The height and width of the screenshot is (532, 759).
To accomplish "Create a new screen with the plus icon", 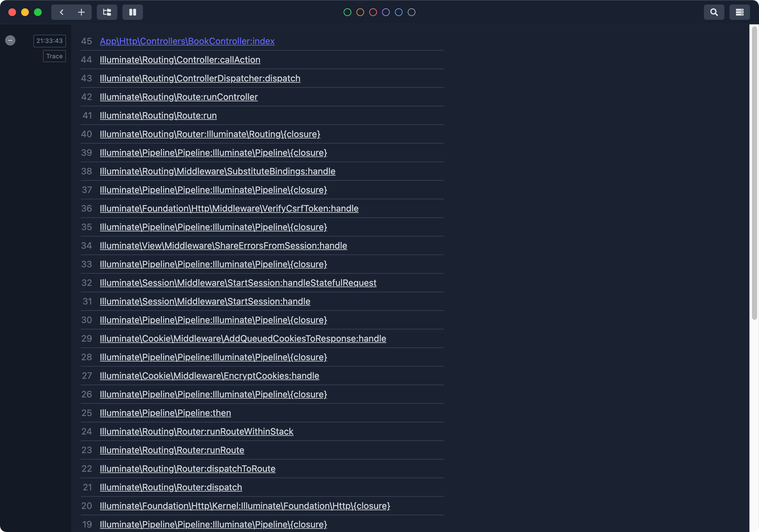I will pos(81,12).
